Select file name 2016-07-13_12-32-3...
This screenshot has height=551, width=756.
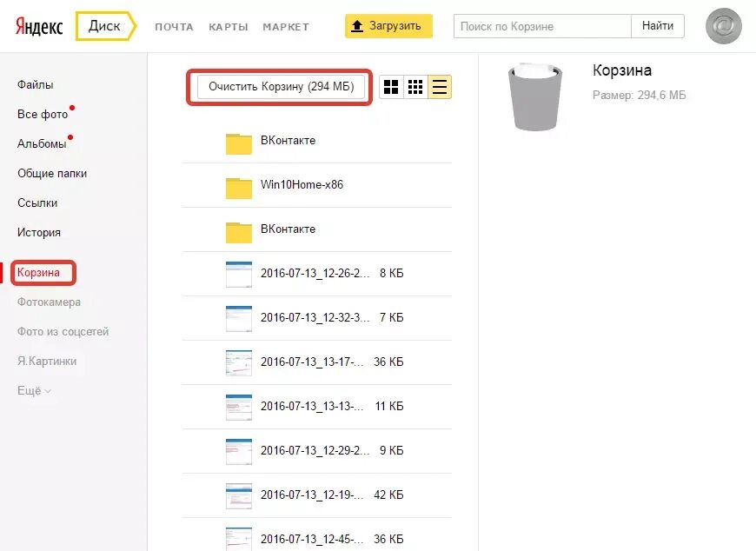coord(315,318)
